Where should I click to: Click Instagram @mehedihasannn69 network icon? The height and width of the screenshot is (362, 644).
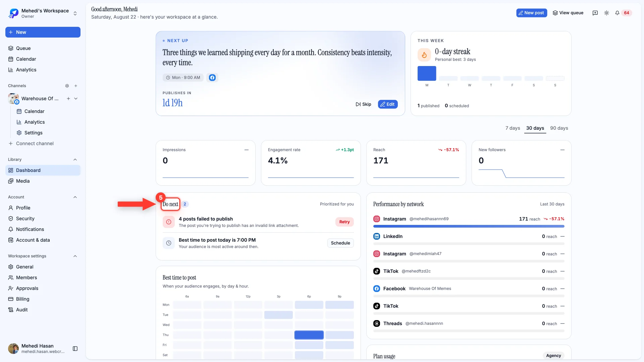point(377,219)
